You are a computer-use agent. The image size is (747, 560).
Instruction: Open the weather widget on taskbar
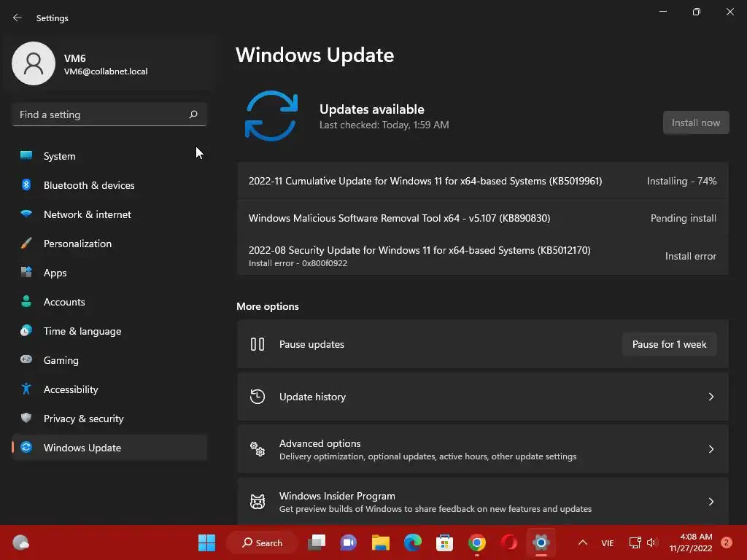click(x=20, y=542)
